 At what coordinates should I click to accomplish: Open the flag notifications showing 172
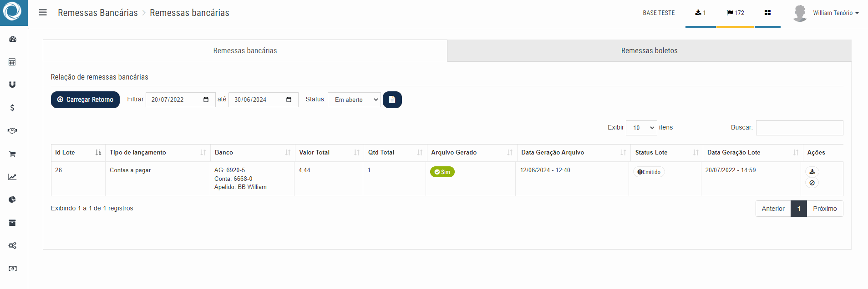(736, 13)
